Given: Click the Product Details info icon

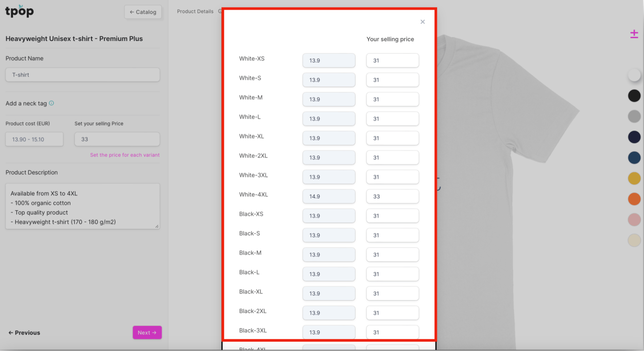Looking at the screenshot, I should coord(220,11).
